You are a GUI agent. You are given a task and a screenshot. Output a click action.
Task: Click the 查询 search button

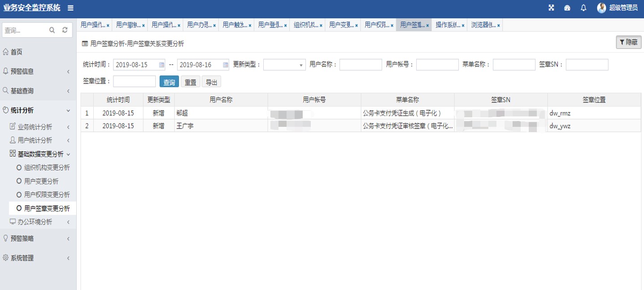tap(169, 82)
